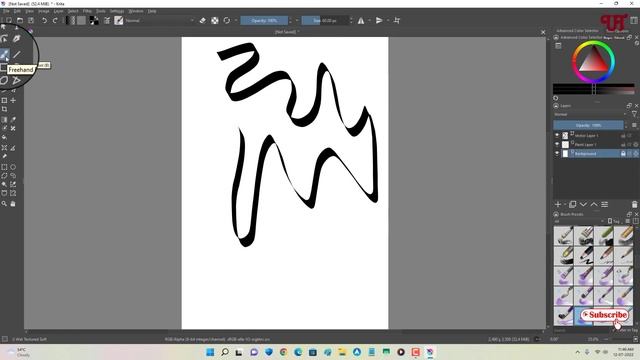Select the Pan hand tool
Viewport: 640px width, 360px height.
[13, 203]
